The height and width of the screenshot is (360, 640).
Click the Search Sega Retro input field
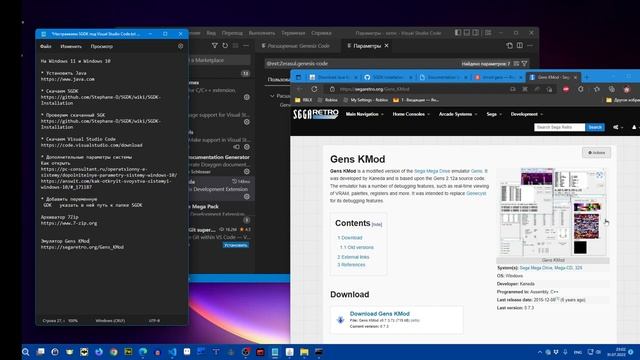click(560, 127)
